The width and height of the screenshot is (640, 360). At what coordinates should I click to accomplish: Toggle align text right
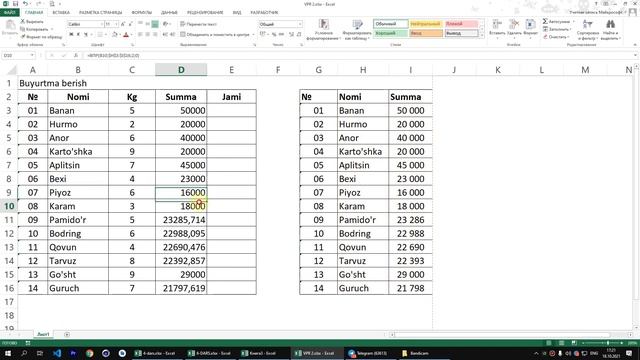(155, 35)
